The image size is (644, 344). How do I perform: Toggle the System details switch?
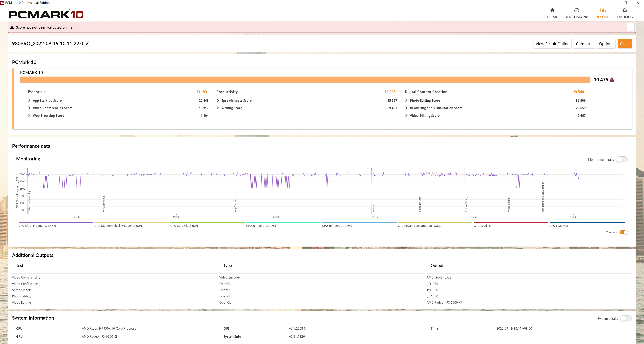(x=626, y=318)
